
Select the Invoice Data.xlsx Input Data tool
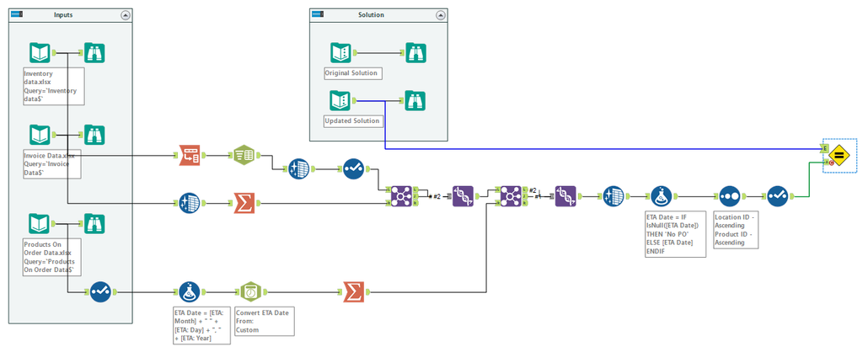[40, 135]
